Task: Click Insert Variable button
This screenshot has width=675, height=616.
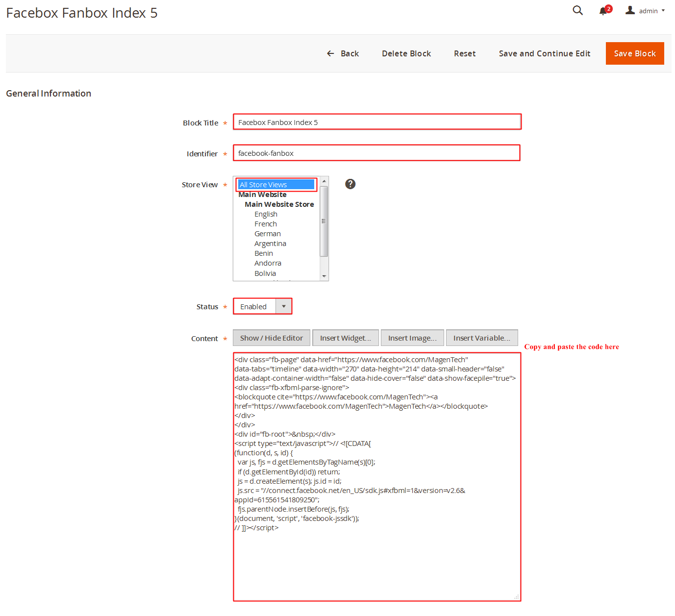Action: coord(482,338)
